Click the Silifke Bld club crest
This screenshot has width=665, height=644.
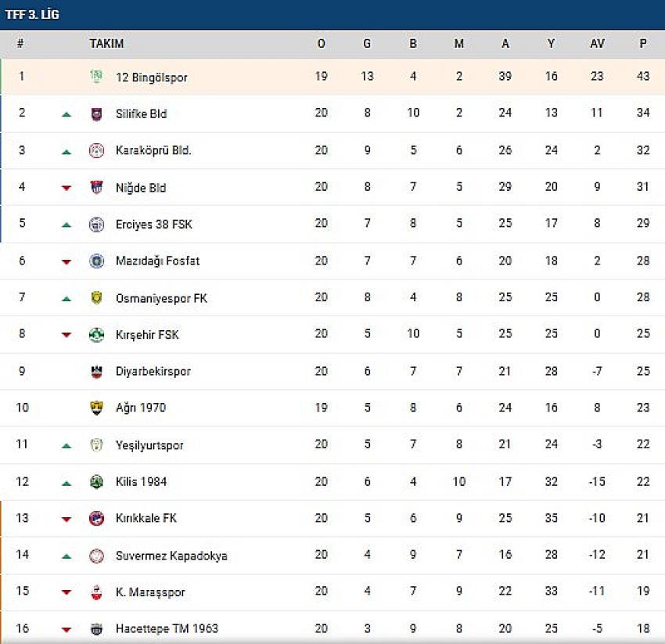96,113
